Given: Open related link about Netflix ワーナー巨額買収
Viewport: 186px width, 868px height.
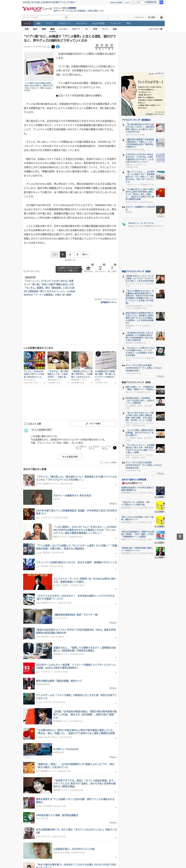Looking at the screenshot, I should (x=48, y=295).
